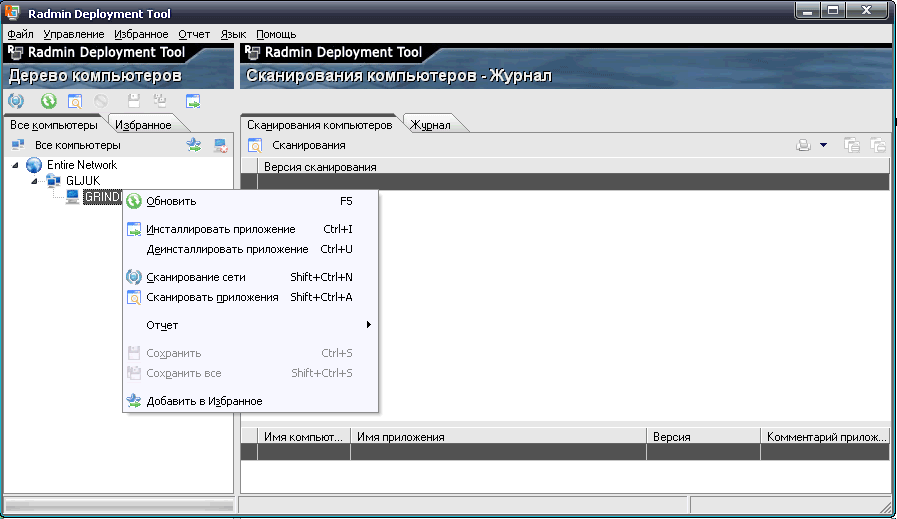Choose Сканировать приложения in context menu
897x519 pixels.
251,298
